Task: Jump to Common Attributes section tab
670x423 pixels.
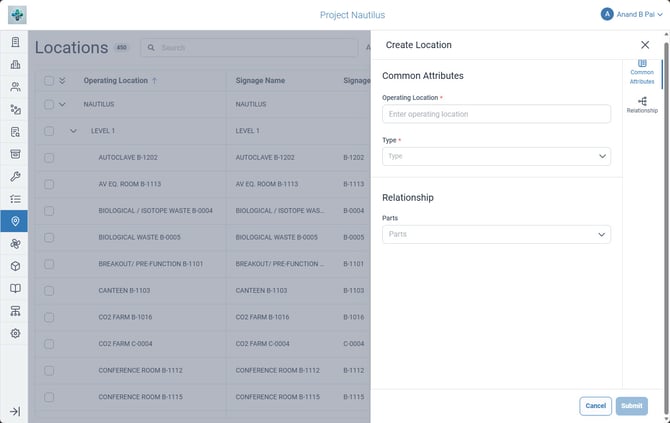Action: pyautogui.click(x=642, y=73)
